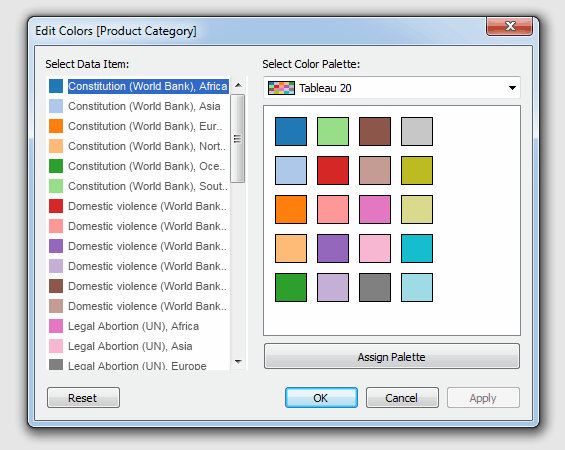The image size is (565, 450).
Task: Click the data item list scroll down arrow
Action: (238, 361)
